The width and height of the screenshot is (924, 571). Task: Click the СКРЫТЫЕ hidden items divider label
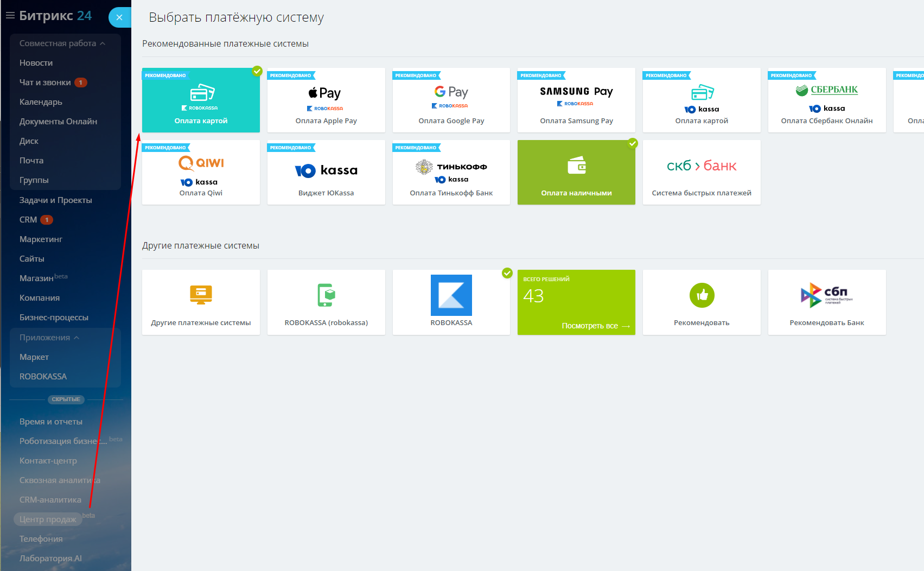click(x=66, y=399)
